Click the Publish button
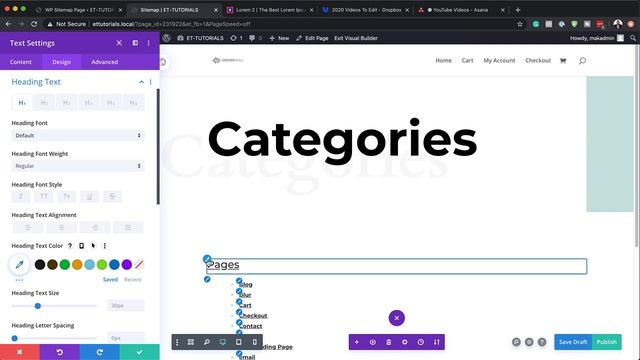The width and height of the screenshot is (640, 360). (x=607, y=342)
